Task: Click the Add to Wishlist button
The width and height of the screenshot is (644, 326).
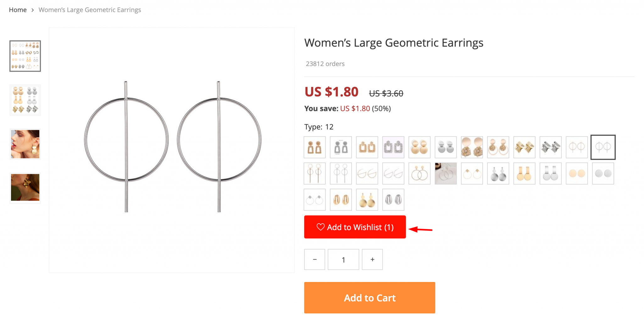Action: [355, 227]
